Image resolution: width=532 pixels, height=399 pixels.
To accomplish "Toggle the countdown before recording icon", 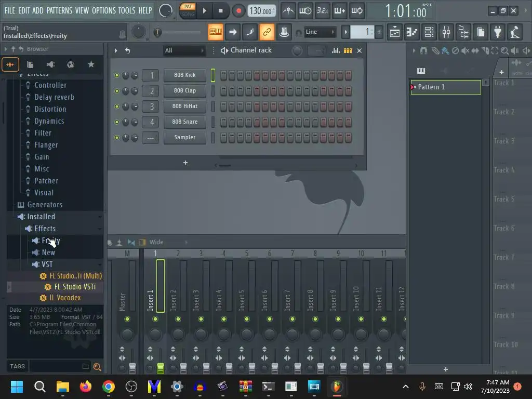I will click(322, 11).
